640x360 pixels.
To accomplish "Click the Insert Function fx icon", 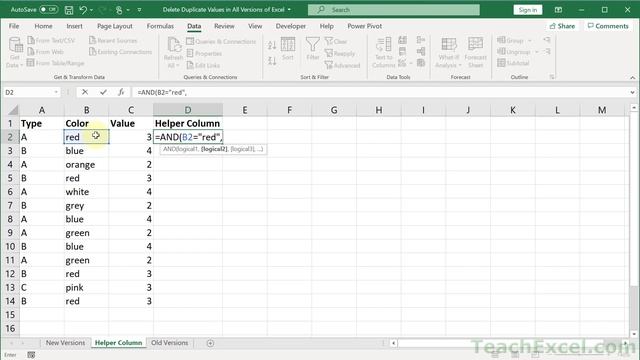I will pos(121,92).
